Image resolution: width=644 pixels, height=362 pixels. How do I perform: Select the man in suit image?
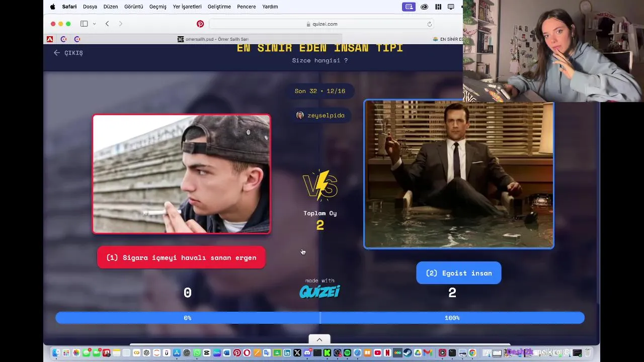coord(459,174)
